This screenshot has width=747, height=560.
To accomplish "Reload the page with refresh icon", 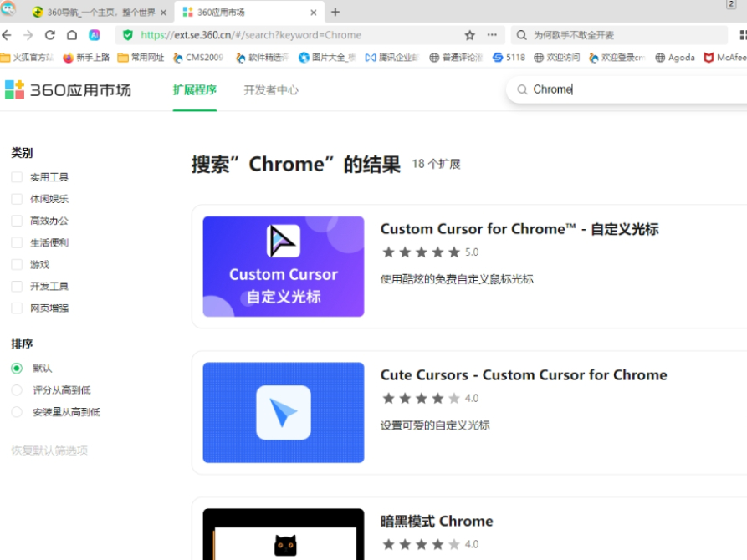I will click(x=50, y=35).
